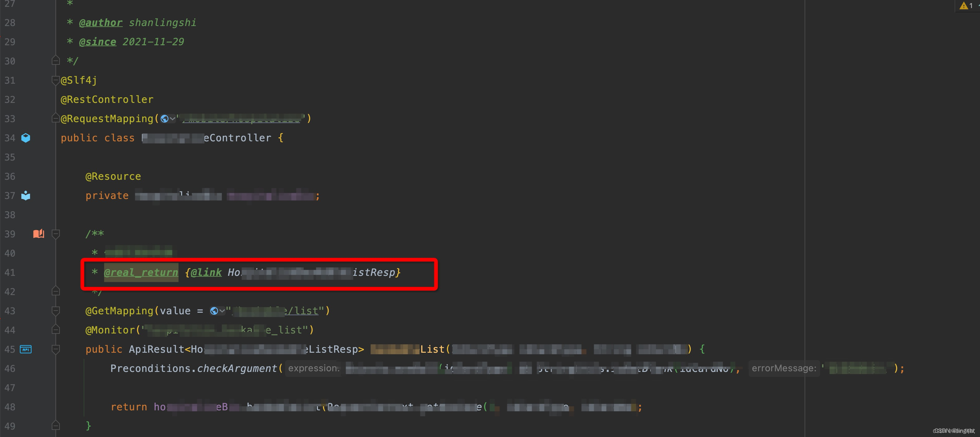Toggle fold marker at @GetMapping line 43

pos(55,311)
